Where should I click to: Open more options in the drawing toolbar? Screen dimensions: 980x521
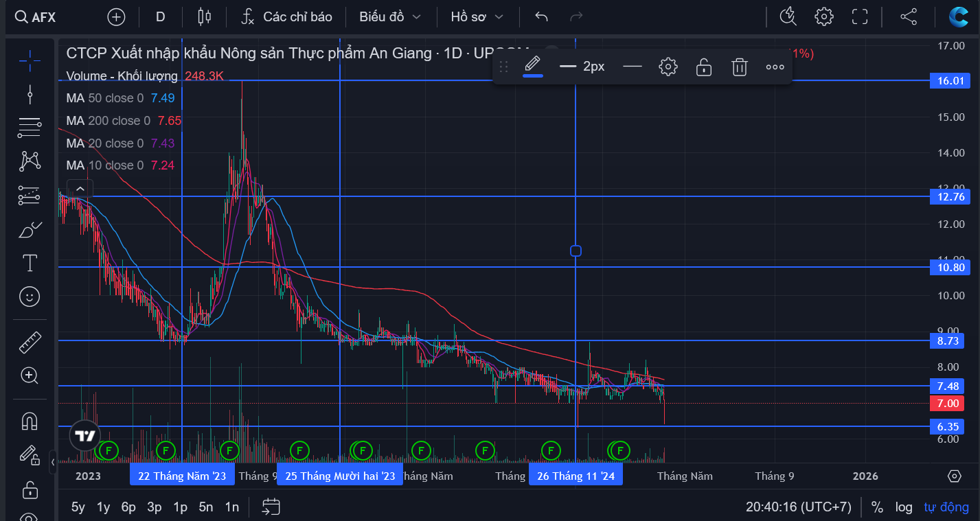click(x=775, y=67)
